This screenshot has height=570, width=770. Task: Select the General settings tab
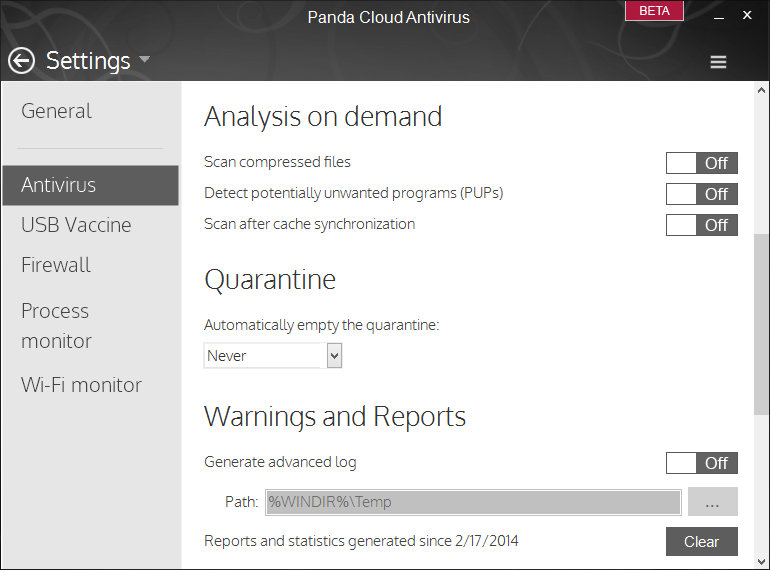click(56, 111)
